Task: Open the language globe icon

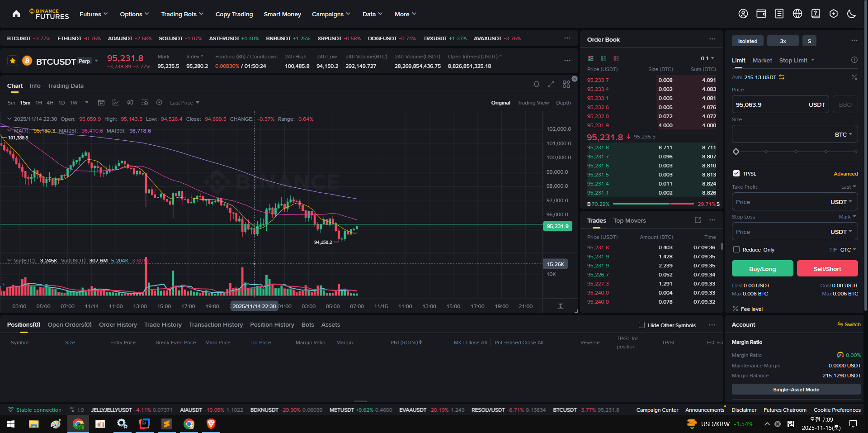Action: pos(797,14)
